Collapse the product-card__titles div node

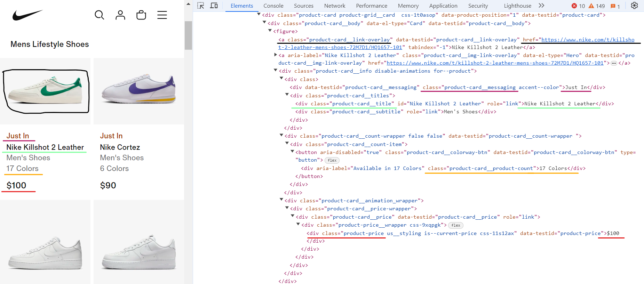(x=287, y=95)
